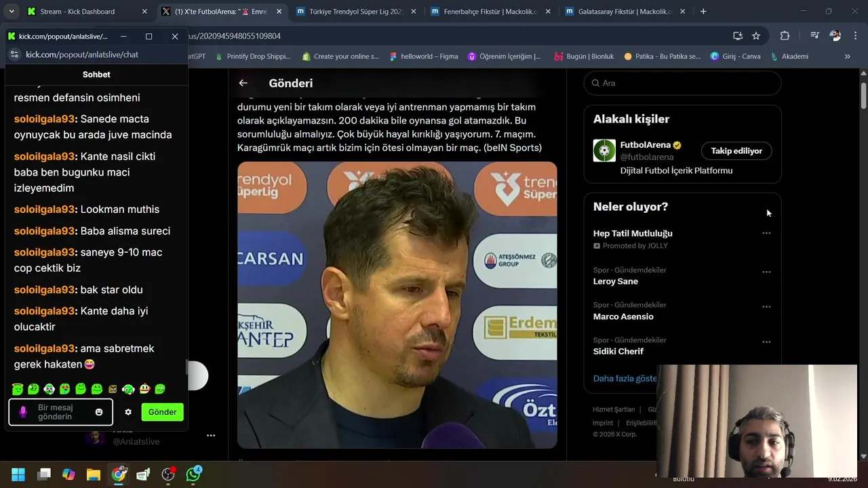Open options menu for Leroy Sane trend

766,272
